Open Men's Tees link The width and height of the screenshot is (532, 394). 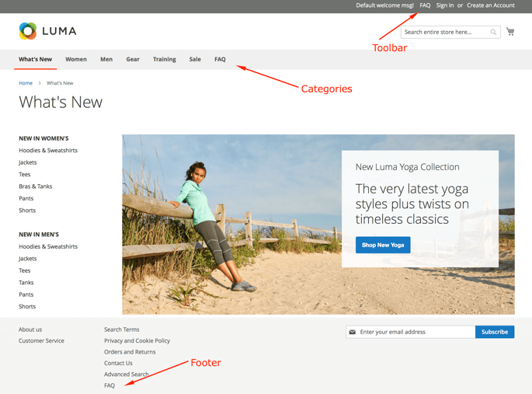click(x=25, y=270)
